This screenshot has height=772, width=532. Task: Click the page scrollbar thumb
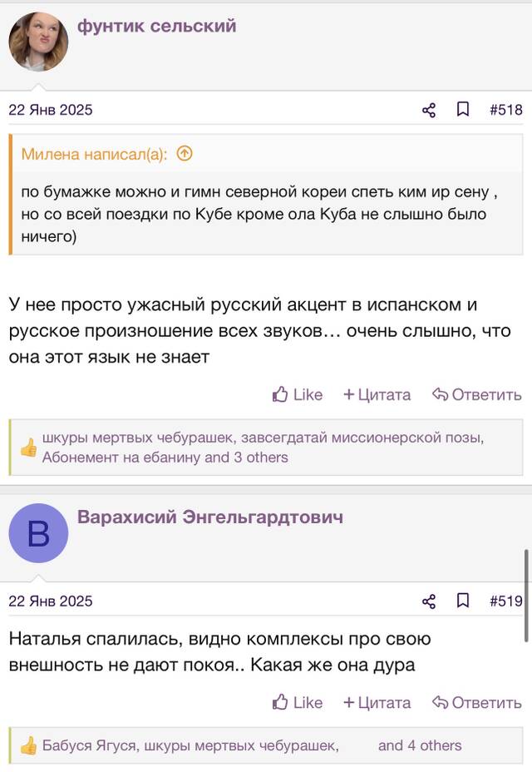[x=526, y=596]
